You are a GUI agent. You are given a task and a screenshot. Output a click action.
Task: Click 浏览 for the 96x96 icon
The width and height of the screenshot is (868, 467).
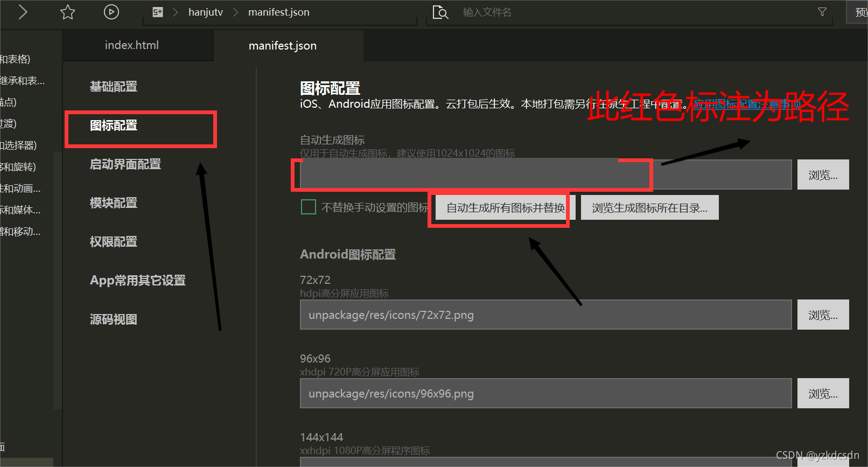[x=823, y=393]
